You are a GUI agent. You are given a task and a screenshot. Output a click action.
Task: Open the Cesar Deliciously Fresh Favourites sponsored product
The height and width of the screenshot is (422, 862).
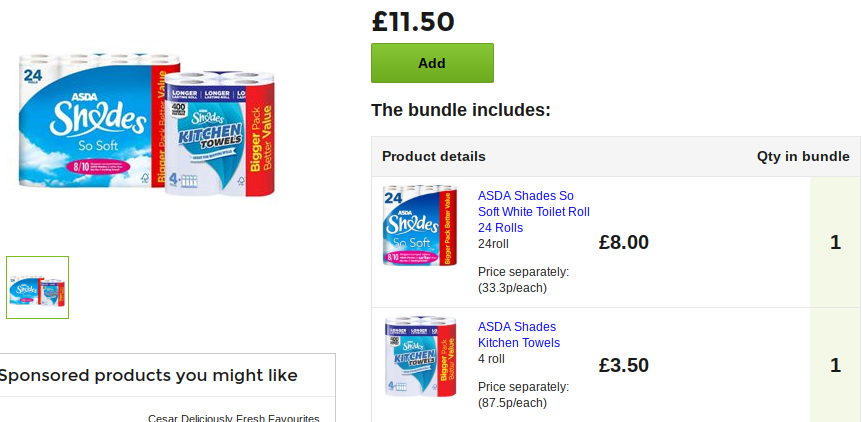point(233,418)
